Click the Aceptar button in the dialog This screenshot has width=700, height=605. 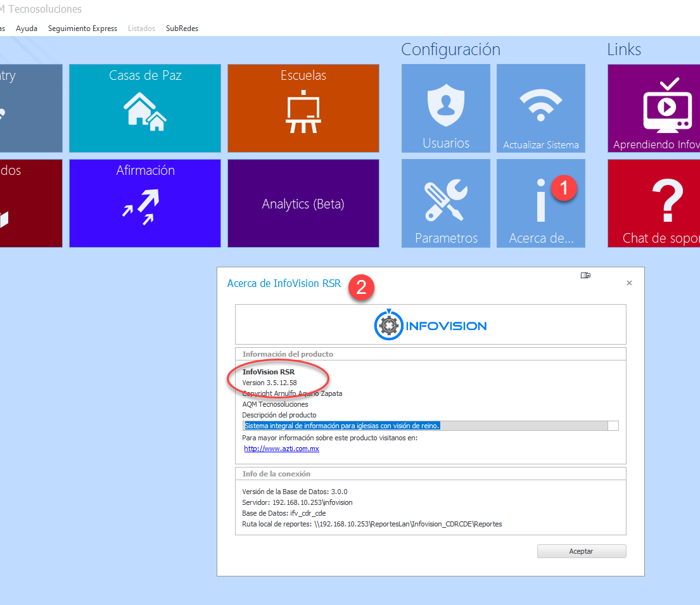582,551
